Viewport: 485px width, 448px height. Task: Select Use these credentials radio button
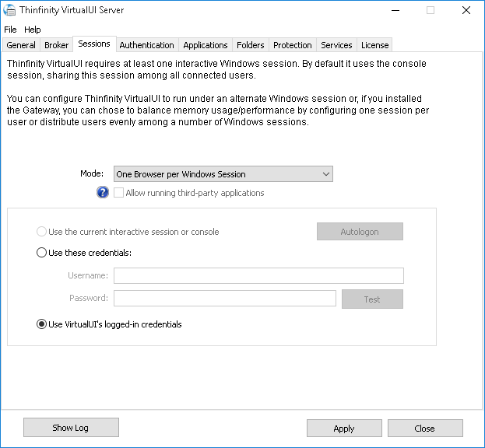pos(41,253)
